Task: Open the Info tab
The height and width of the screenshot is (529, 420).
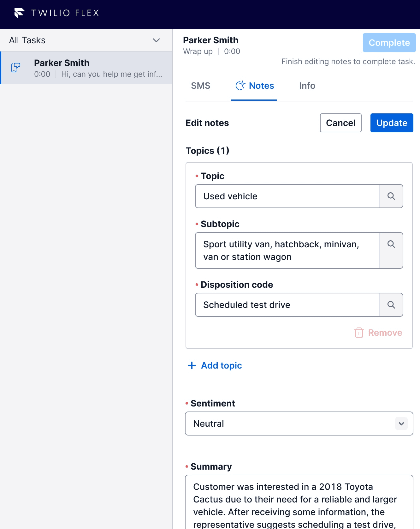Action: [x=307, y=86]
